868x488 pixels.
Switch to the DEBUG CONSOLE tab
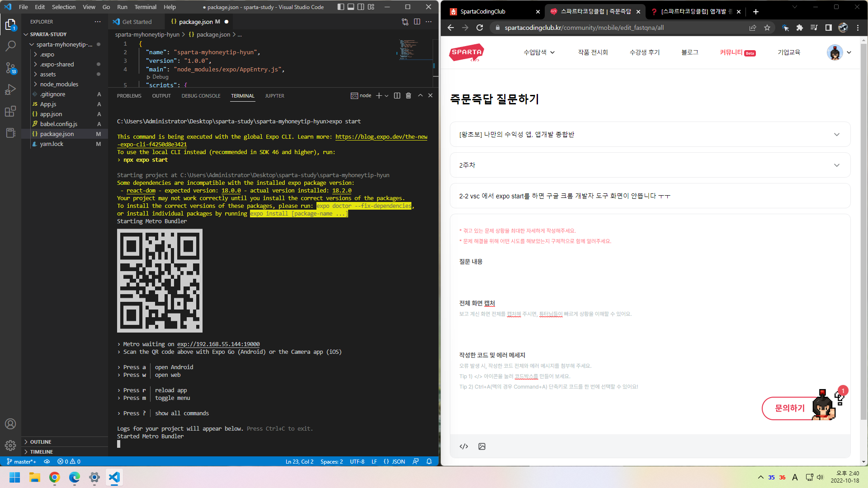coord(201,96)
